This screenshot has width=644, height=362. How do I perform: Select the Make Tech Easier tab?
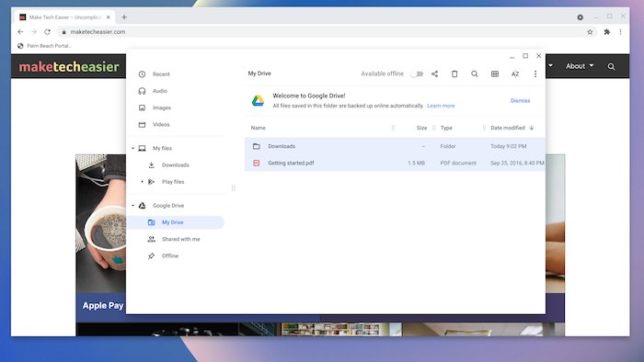(65, 17)
